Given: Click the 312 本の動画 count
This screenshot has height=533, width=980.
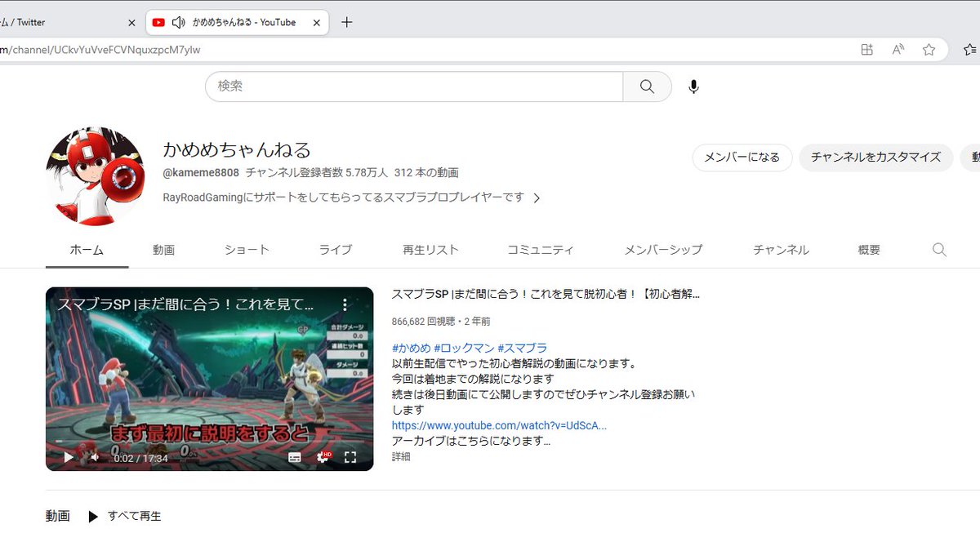Looking at the screenshot, I should click(x=426, y=173).
